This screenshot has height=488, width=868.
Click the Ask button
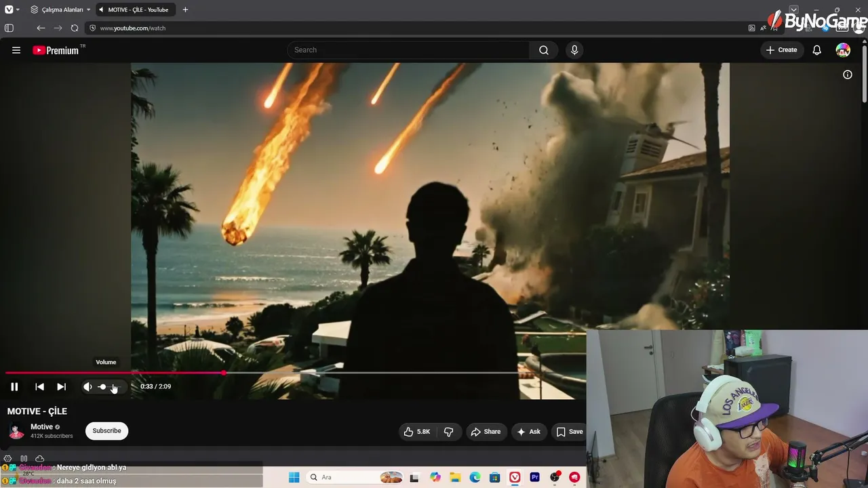coord(528,432)
